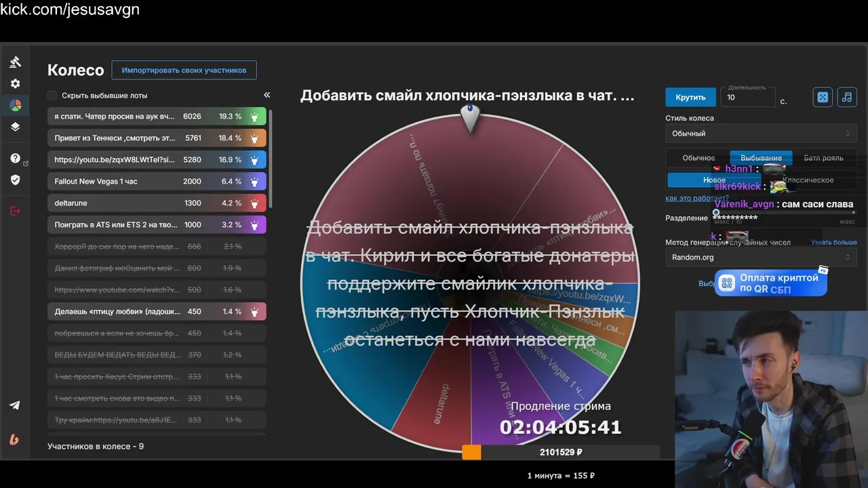Click the dice icon button

(823, 97)
